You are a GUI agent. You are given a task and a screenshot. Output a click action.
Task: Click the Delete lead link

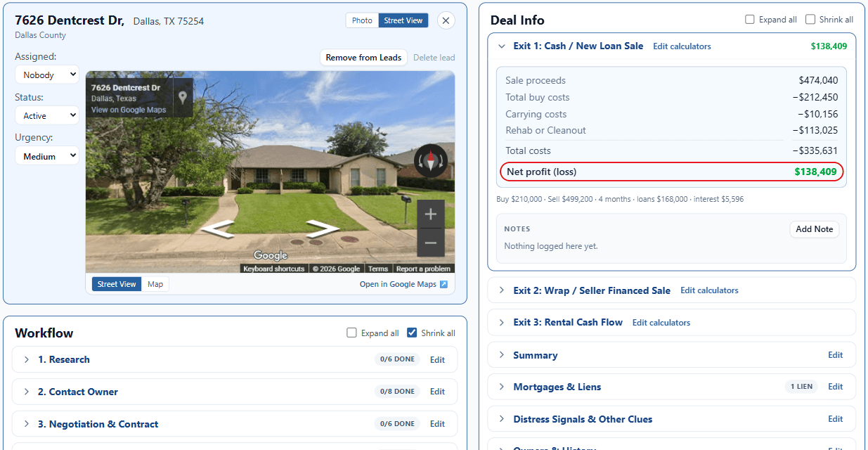434,58
